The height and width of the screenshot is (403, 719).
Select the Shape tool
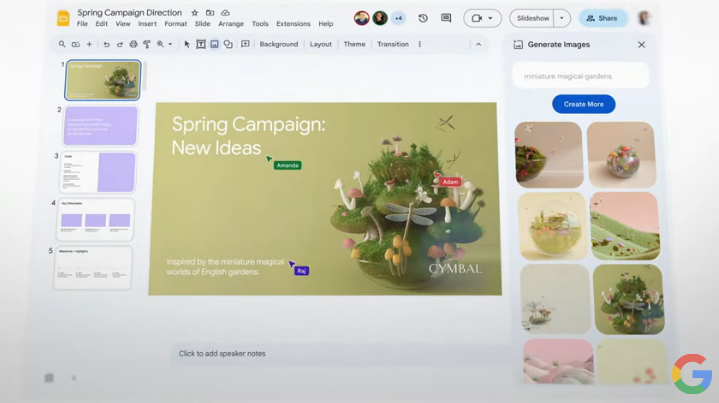228,44
